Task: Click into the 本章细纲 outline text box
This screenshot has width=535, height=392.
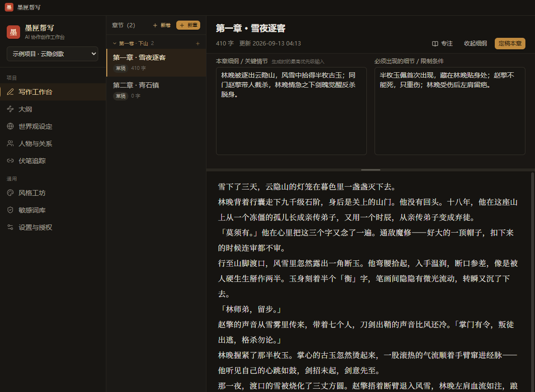Action: tap(291, 111)
